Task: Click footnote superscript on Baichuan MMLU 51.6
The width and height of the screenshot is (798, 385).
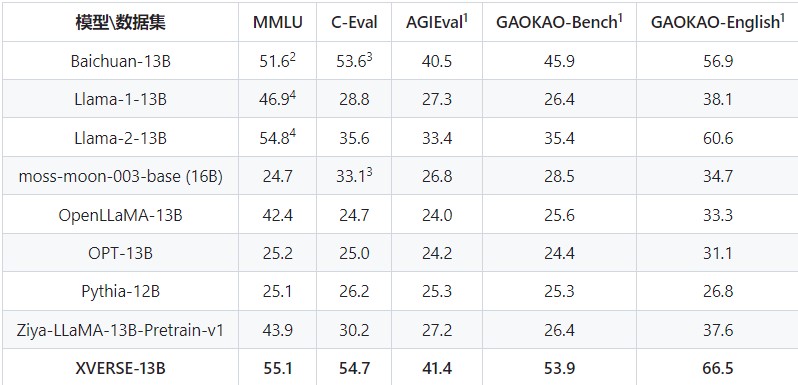Action: (293, 57)
